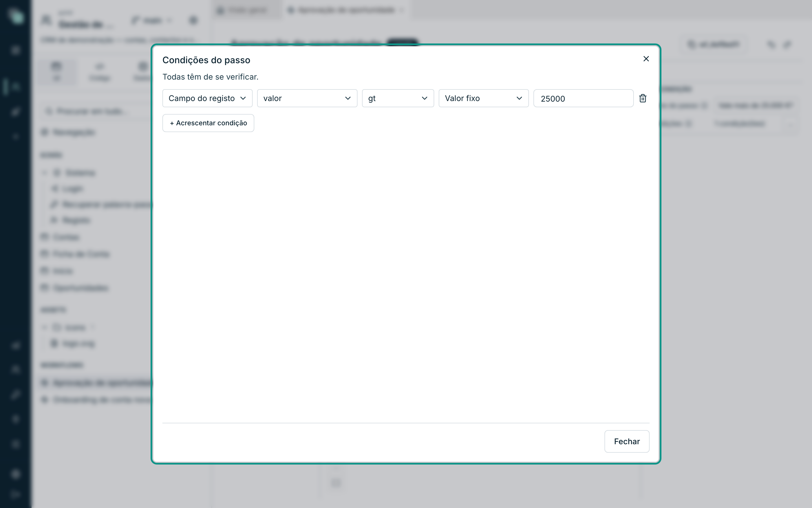Click the Fechar button
812x508 pixels.
point(626,441)
